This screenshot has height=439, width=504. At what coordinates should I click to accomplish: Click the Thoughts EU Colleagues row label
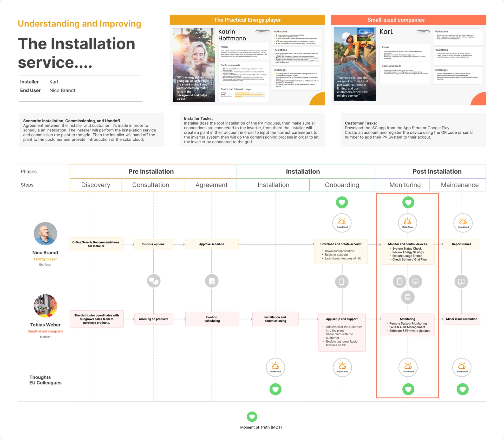pyautogui.click(x=45, y=380)
